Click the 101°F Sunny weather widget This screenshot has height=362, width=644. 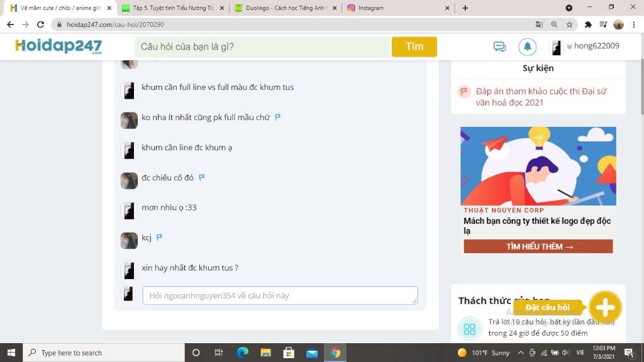[x=484, y=353]
